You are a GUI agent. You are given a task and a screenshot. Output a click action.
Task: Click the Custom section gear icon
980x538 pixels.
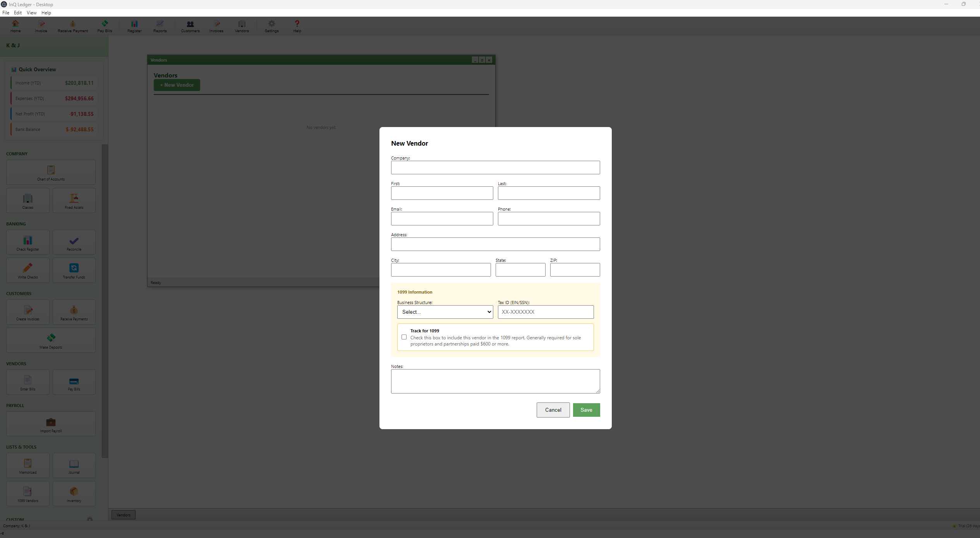[89, 519]
